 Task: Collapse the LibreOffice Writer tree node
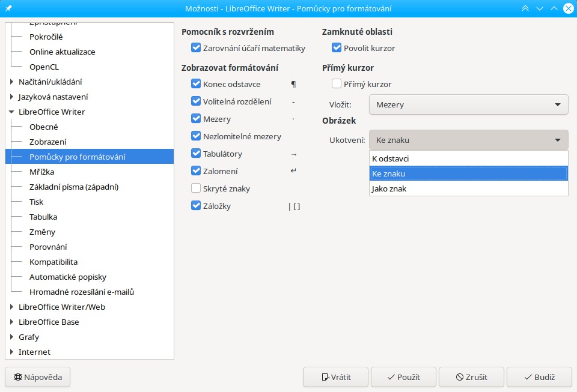(11, 112)
